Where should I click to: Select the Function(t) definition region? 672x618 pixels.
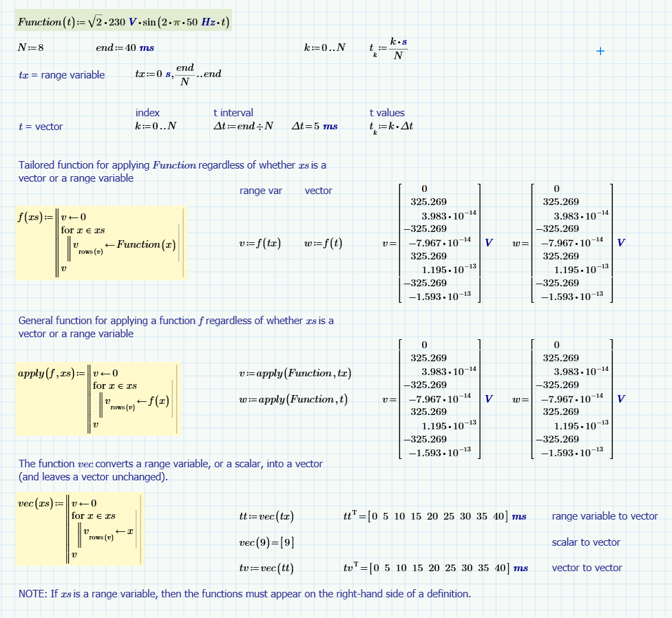tap(124, 21)
